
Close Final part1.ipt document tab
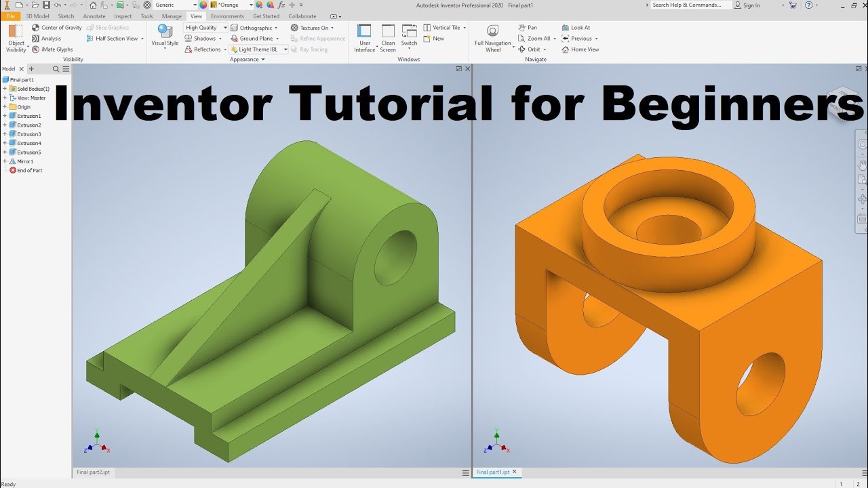[x=515, y=472]
